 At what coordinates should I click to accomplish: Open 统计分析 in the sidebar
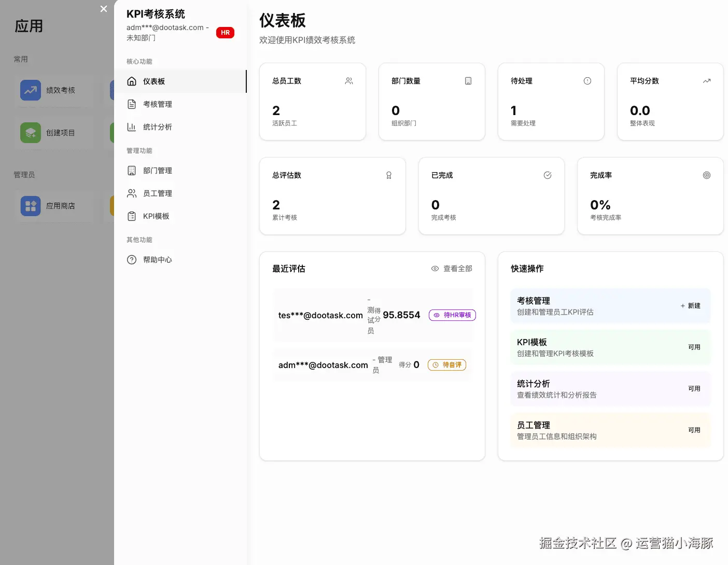[181, 127]
